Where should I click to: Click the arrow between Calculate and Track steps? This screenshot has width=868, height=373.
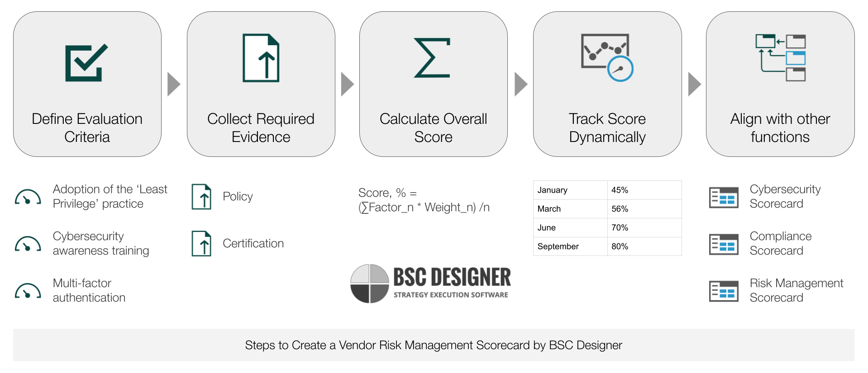pyautogui.click(x=521, y=84)
